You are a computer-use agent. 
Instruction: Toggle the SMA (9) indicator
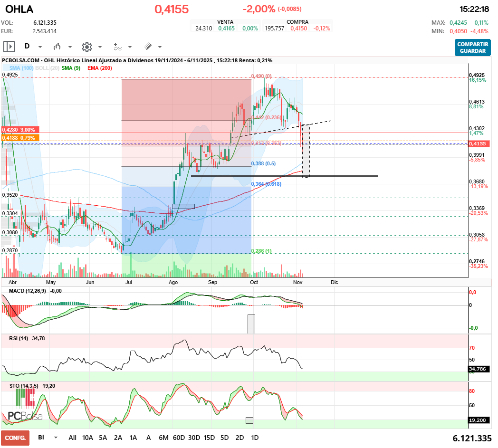click(71, 68)
